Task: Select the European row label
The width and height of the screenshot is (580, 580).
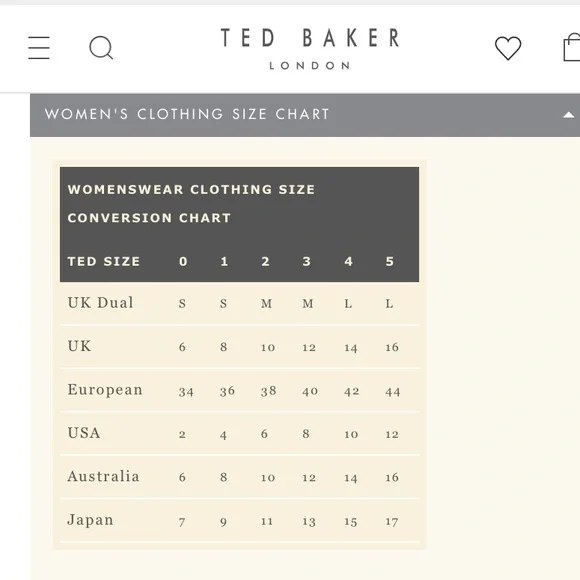Action: (x=105, y=390)
